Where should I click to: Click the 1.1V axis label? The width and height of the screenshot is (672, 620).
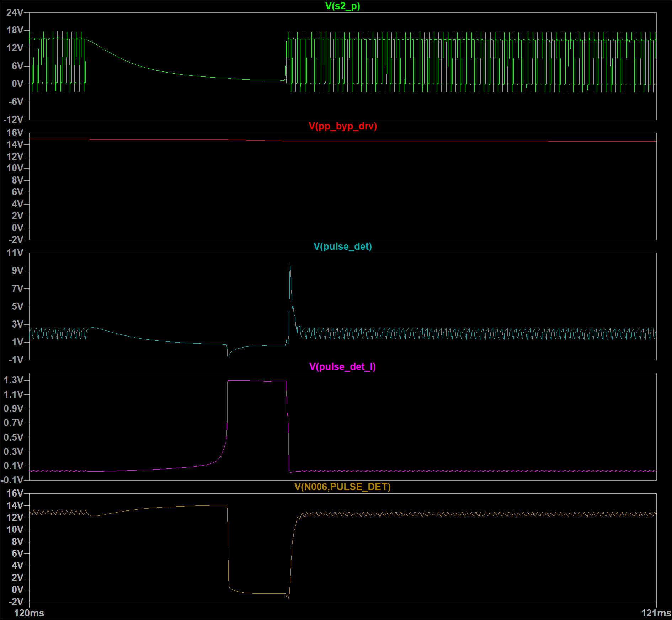click(14, 394)
